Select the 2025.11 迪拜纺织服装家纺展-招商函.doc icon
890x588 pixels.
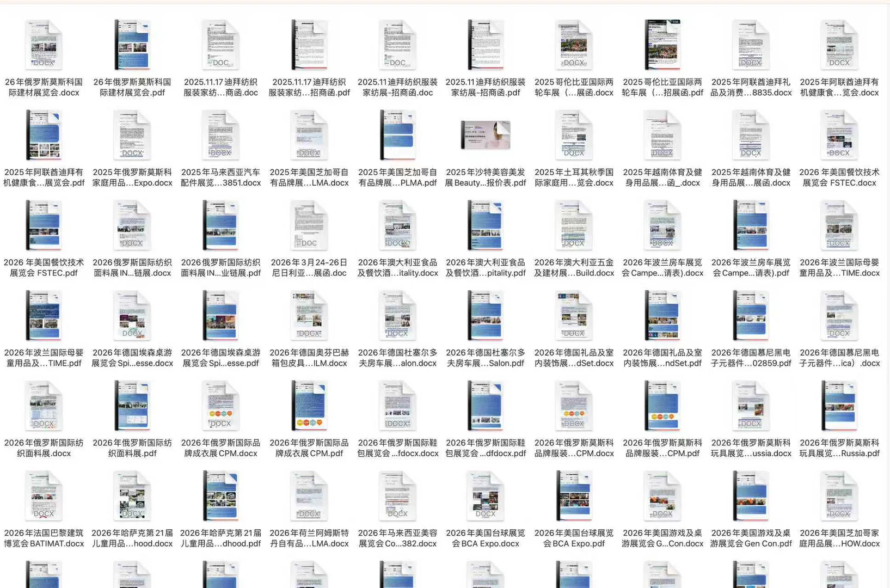tap(397, 45)
